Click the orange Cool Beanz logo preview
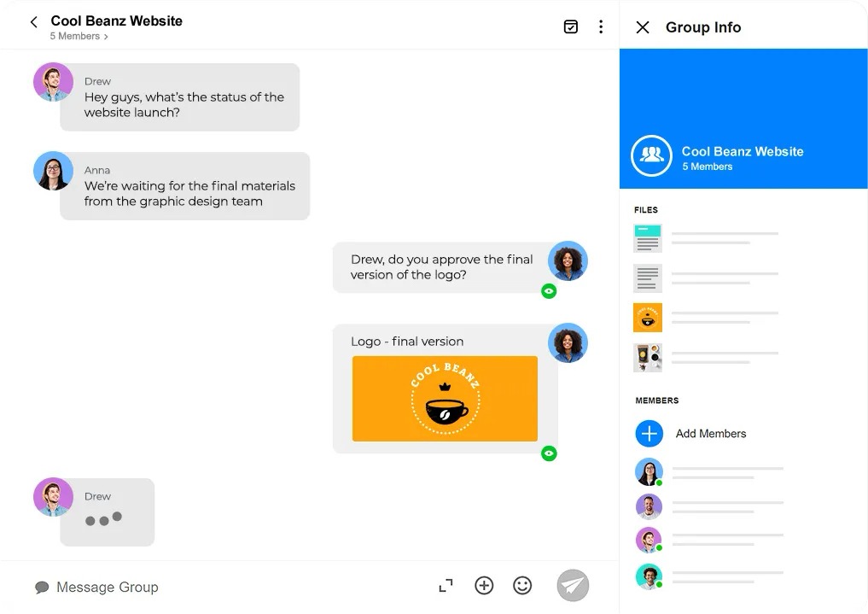Image resolution: width=868 pixels, height=614 pixels. pyautogui.click(x=445, y=398)
